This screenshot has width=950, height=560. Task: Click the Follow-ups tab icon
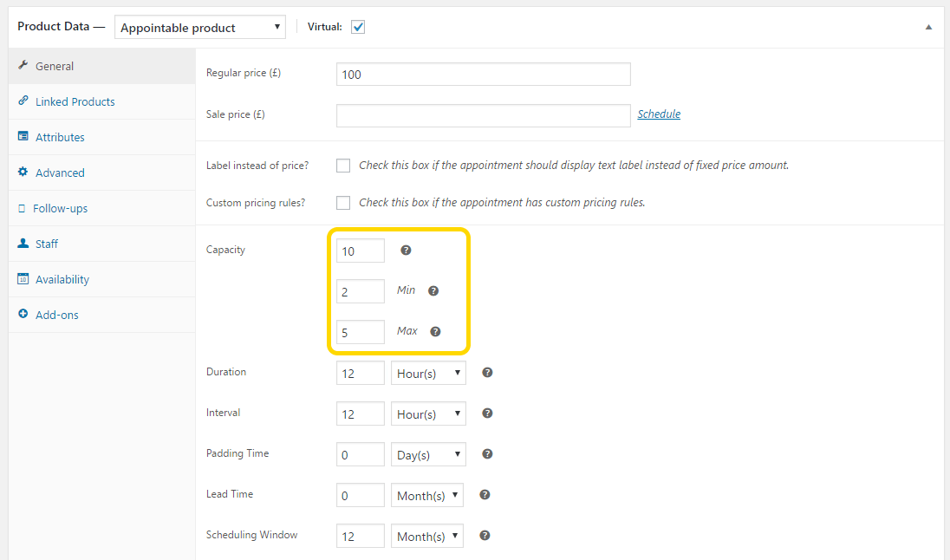click(x=22, y=208)
